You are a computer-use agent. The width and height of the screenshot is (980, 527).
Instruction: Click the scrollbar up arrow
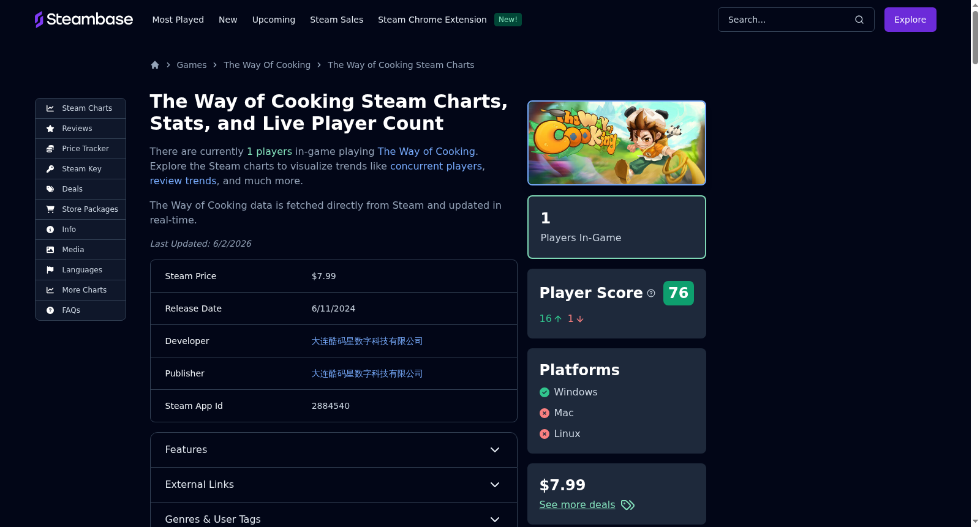(x=975, y=4)
